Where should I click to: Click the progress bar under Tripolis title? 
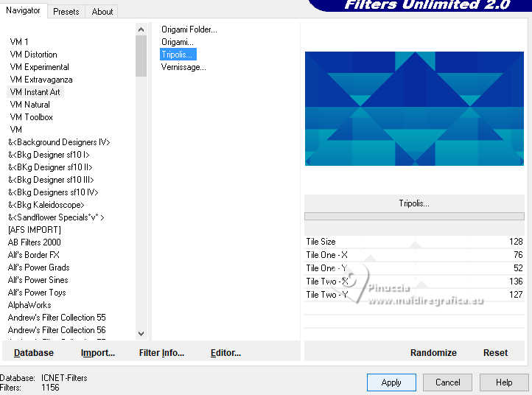(414, 216)
